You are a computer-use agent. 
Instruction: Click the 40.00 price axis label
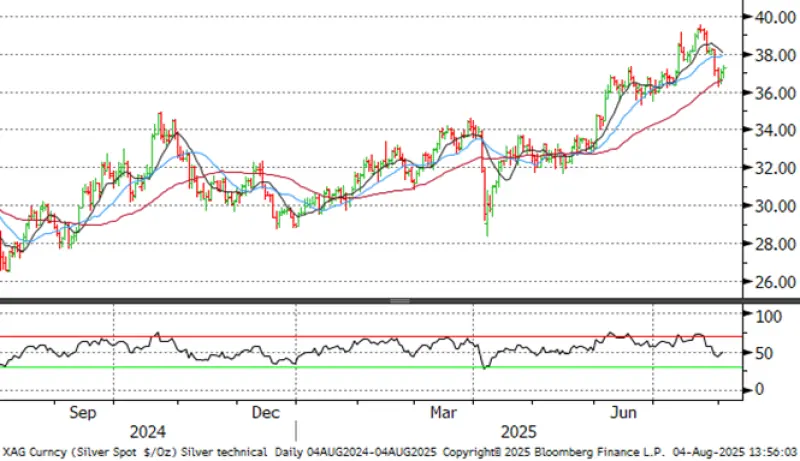point(775,17)
